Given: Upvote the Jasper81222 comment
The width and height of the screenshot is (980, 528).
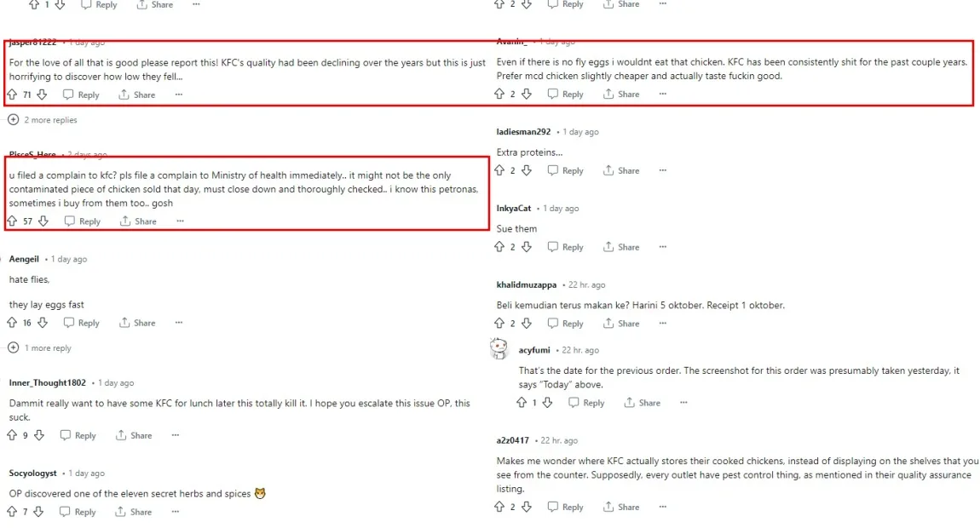Looking at the screenshot, I should pos(13,95).
